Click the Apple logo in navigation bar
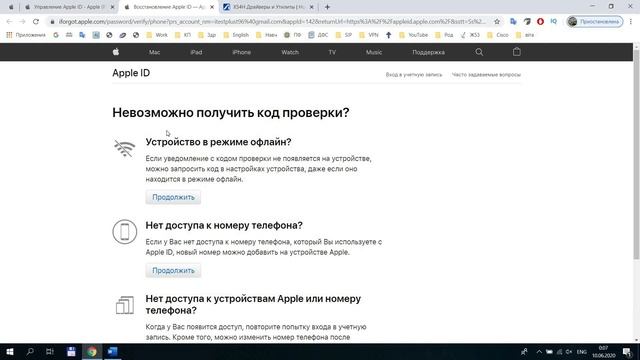Image resolution: width=640 pixels, height=360 pixels. pos(116,52)
